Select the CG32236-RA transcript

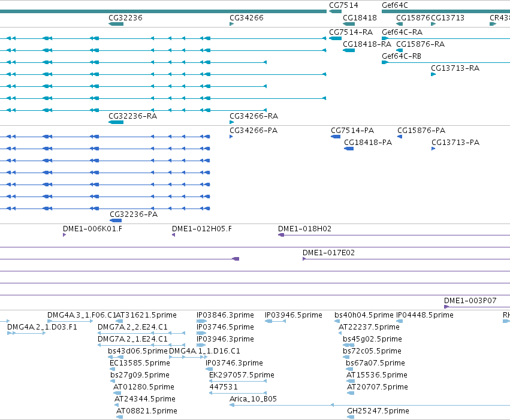116,122
